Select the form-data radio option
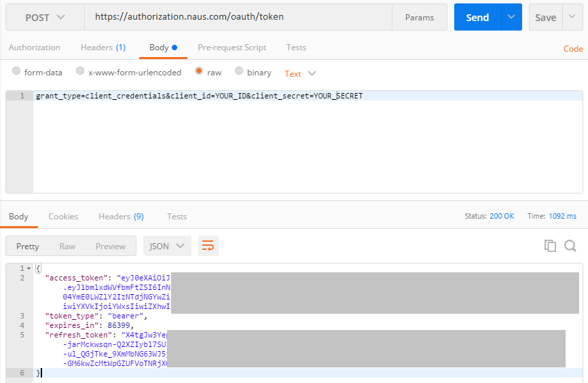The height and width of the screenshot is (383, 588). point(16,71)
